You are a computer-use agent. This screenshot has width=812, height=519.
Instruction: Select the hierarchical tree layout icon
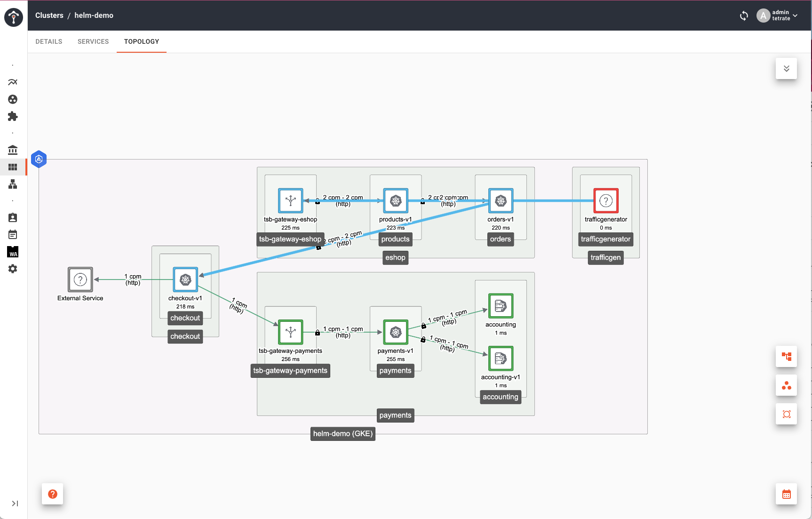(x=786, y=357)
